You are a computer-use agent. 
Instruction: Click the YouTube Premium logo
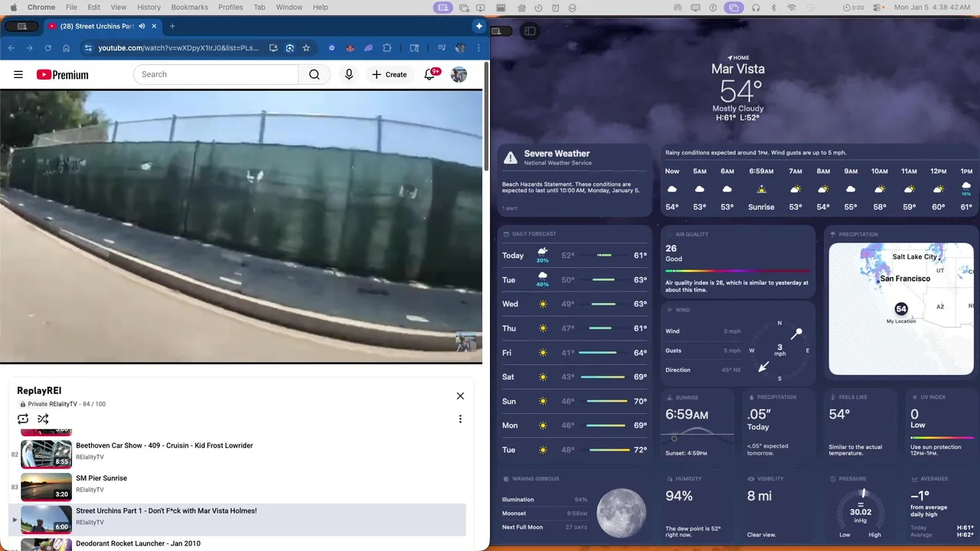tap(62, 74)
